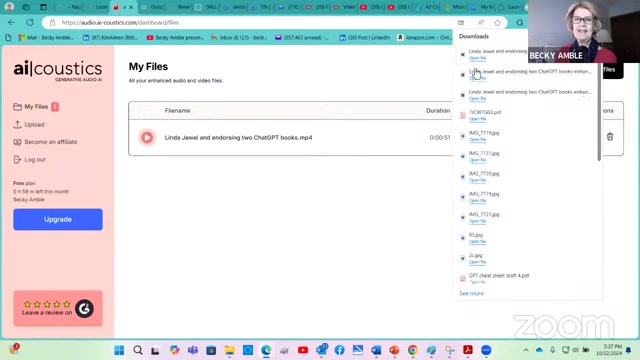This screenshot has height=360, width=640.
Task: Click the browser refresh icon
Action: 30,22
